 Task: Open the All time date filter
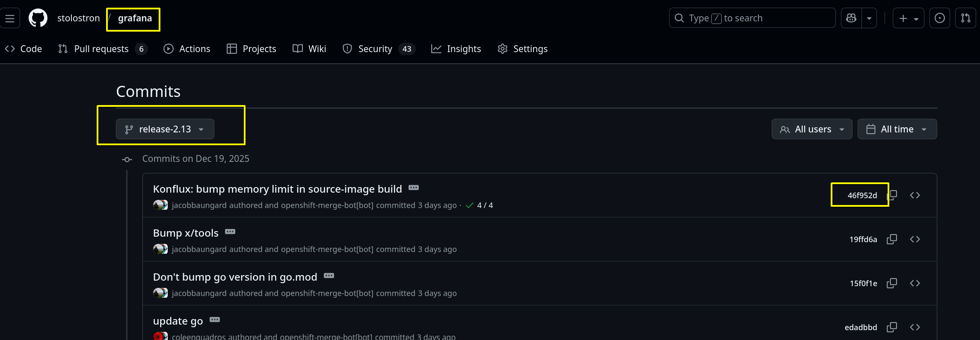click(897, 129)
